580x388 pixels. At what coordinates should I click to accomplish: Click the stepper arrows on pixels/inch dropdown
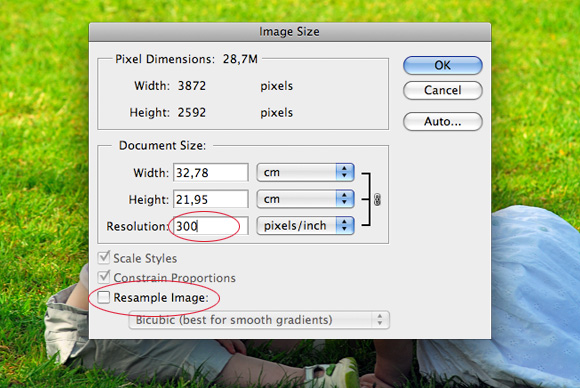[x=345, y=226]
